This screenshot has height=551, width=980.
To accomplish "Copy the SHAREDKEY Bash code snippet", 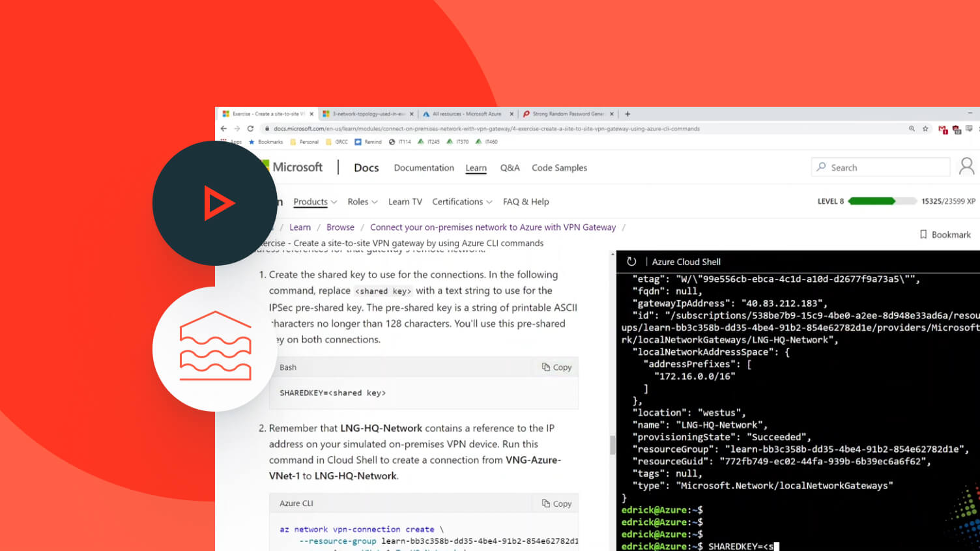I will tap(556, 367).
